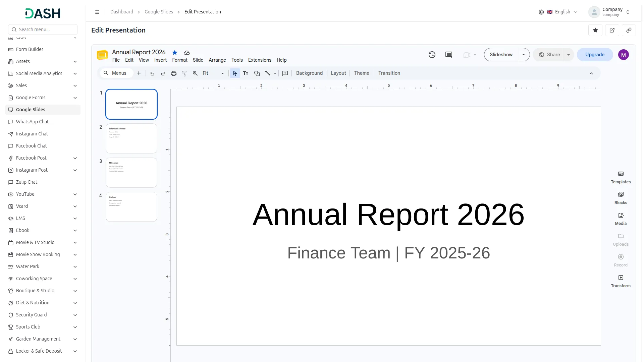Select the cursor select tool
This screenshot has width=644, height=362.
tap(235, 73)
